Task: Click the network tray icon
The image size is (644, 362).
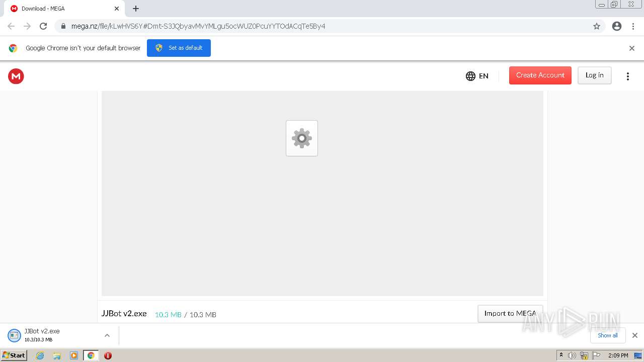Action: (x=584, y=355)
